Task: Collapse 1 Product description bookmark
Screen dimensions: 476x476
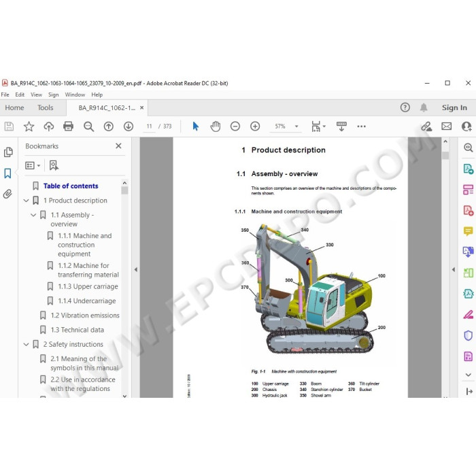Action: click(26, 201)
